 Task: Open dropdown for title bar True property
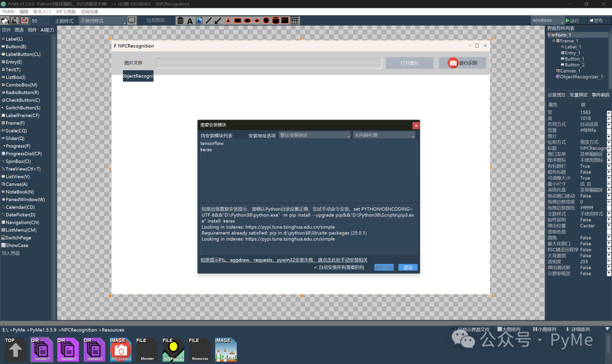click(609, 166)
